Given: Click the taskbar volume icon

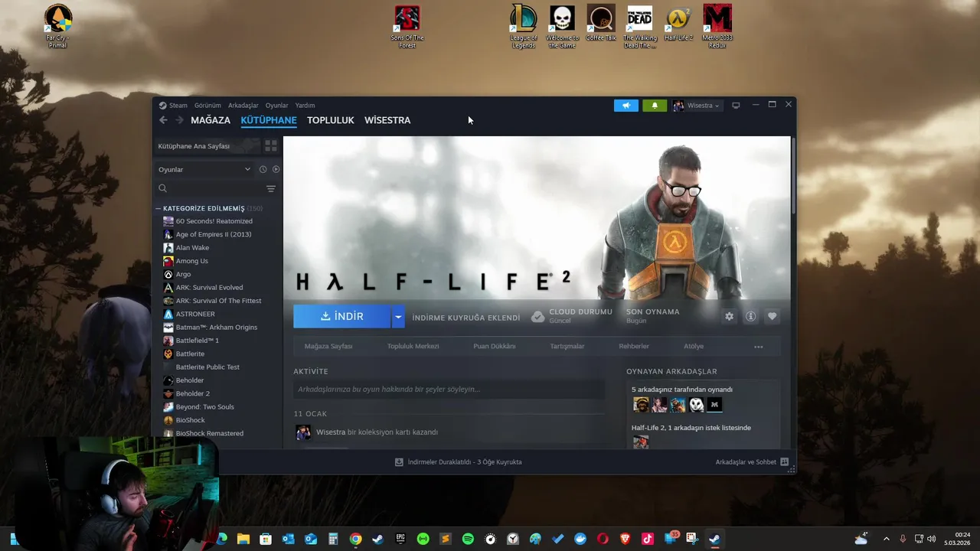Looking at the screenshot, I should point(931,539).
